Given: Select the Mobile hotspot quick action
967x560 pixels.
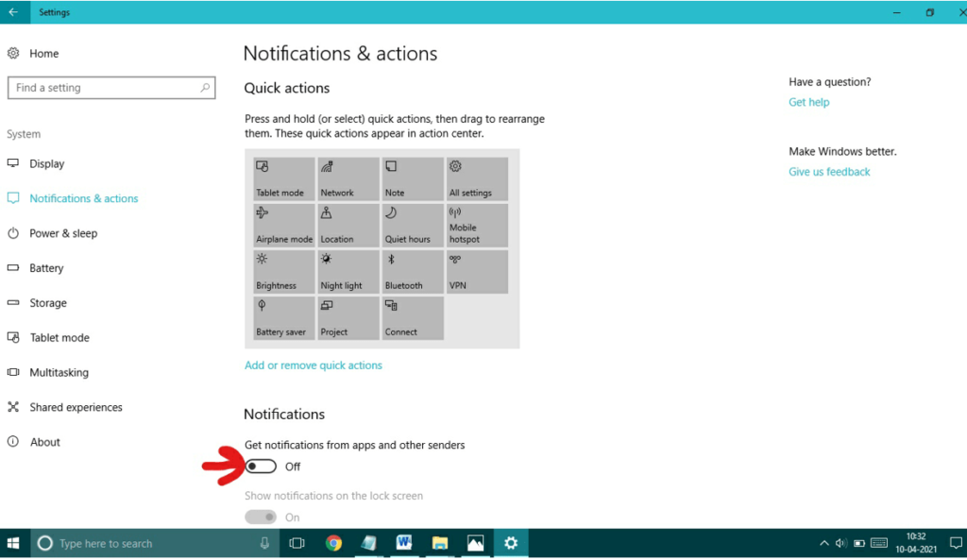Looking at the screenshot, I should click(x=476, y=225).
